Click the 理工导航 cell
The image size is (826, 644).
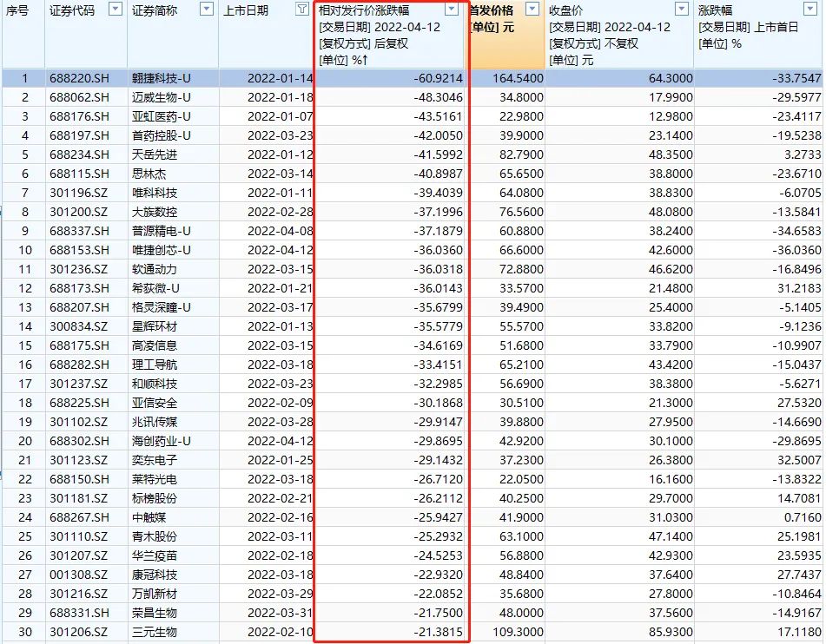(x=155, y=365)
